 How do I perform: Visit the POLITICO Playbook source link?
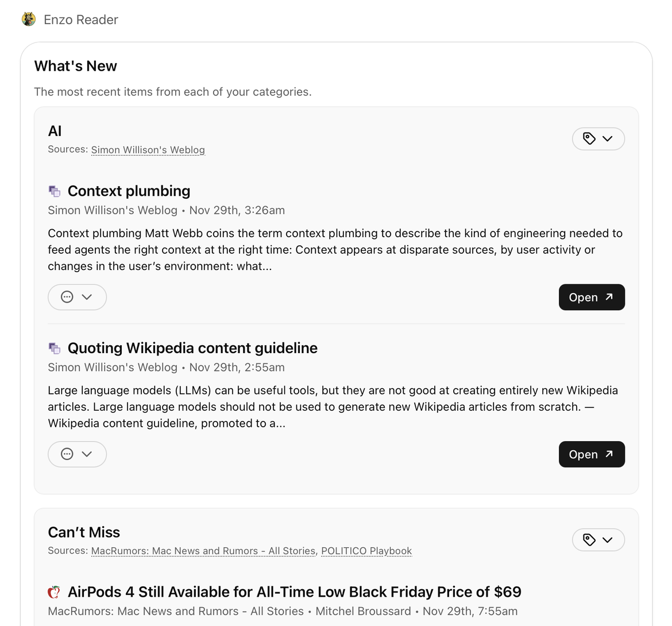[x=366, y=551]
